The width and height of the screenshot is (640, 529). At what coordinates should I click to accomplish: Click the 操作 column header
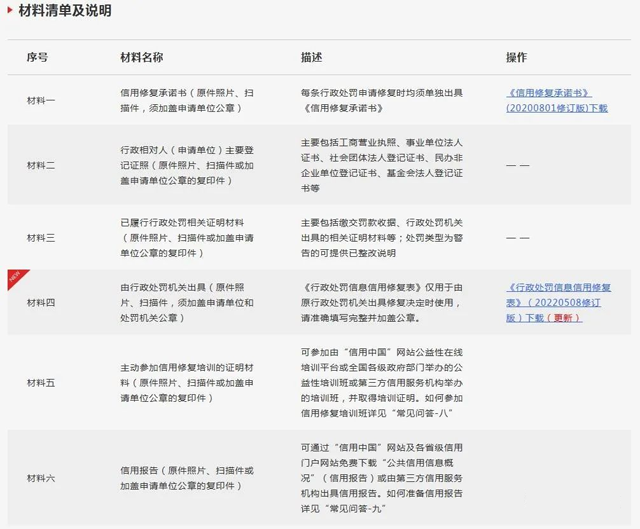pyautogui.click(x=516, y=57)
